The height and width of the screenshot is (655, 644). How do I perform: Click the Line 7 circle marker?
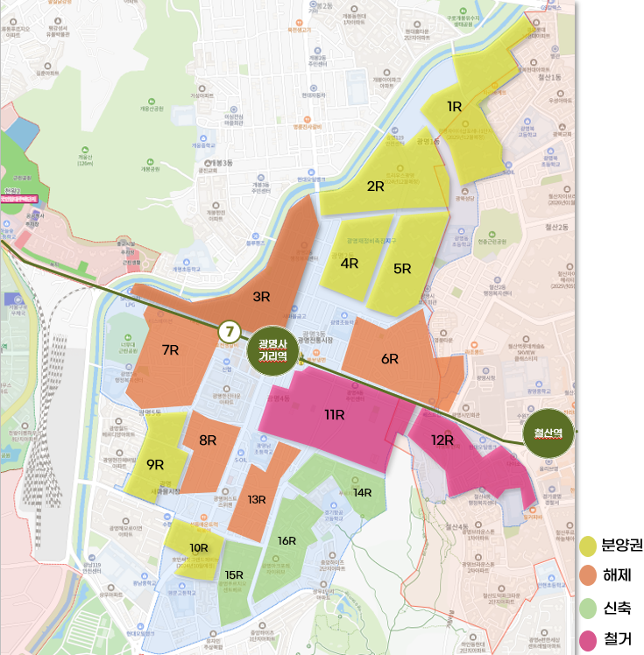pos(230,332)
